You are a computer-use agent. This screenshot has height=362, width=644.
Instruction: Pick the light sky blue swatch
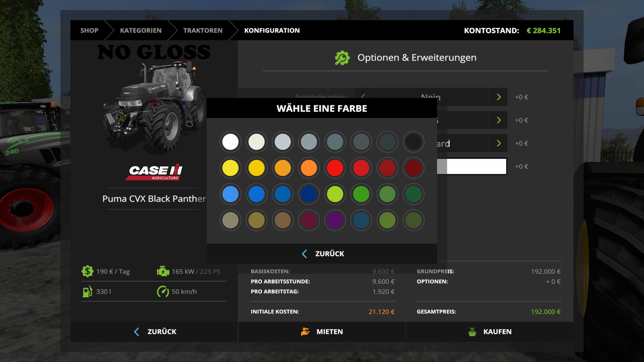tap(230, 194)
